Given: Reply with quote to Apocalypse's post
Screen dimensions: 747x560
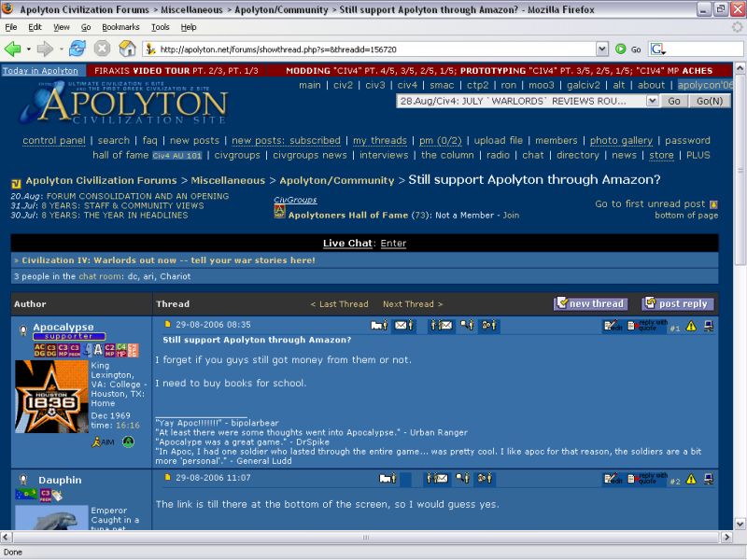Looking at the screenshot, I should coord(646,326).
